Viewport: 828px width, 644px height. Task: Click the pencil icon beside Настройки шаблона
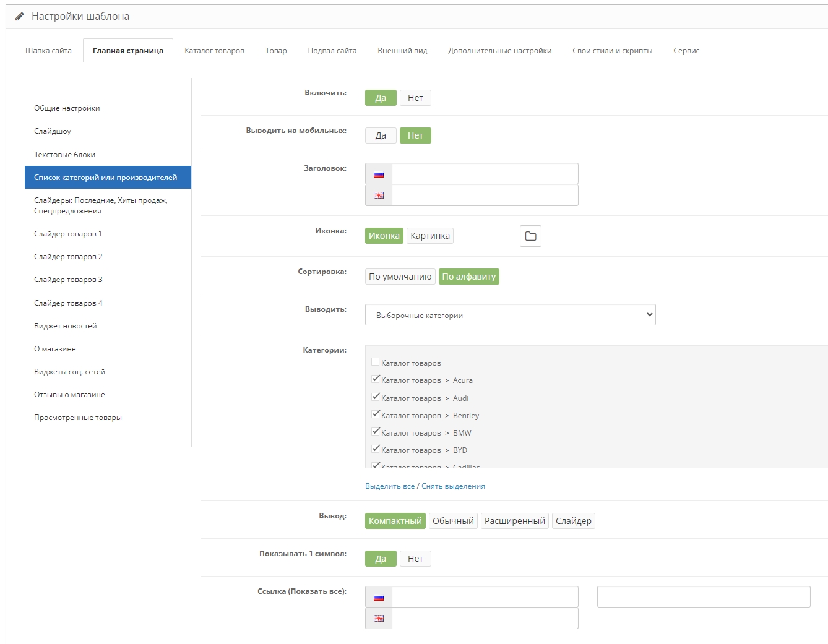pyautogui.click(x=20, y=17)
